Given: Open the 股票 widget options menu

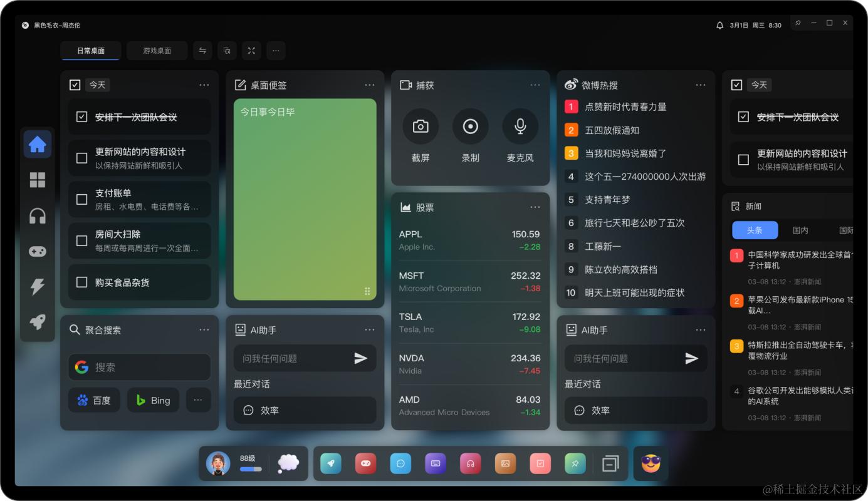Looking at the screenshot, I should 535,207.
